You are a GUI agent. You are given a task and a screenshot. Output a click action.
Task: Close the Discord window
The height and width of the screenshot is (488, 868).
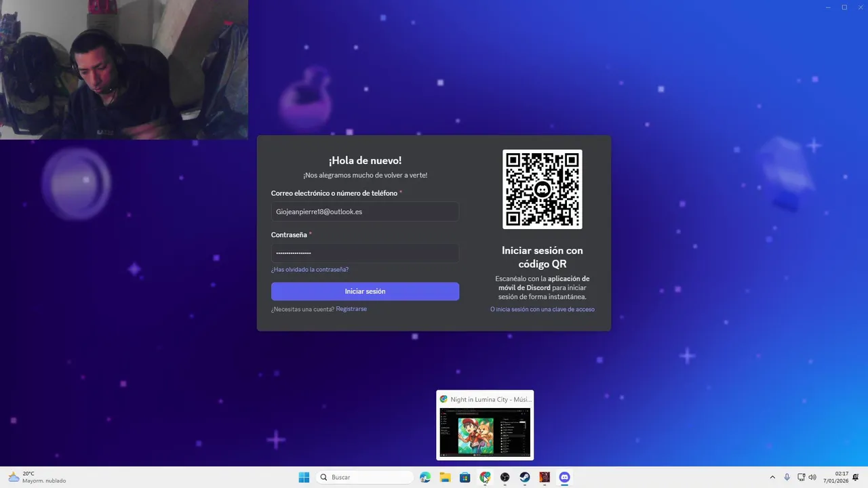861,7
